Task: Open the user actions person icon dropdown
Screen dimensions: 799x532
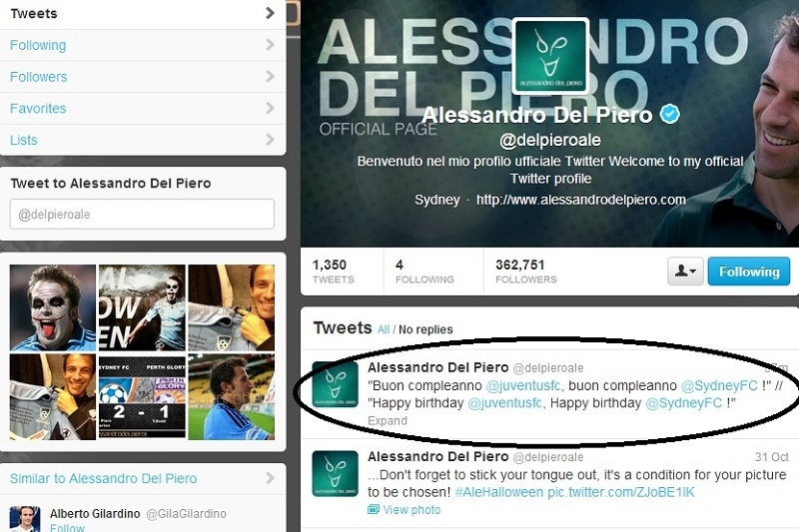Action: [685, 271]
